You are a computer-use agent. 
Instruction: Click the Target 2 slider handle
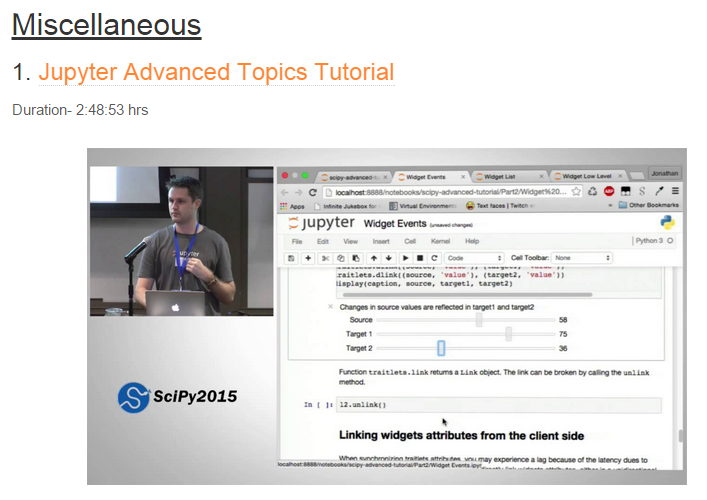[441, 348]
